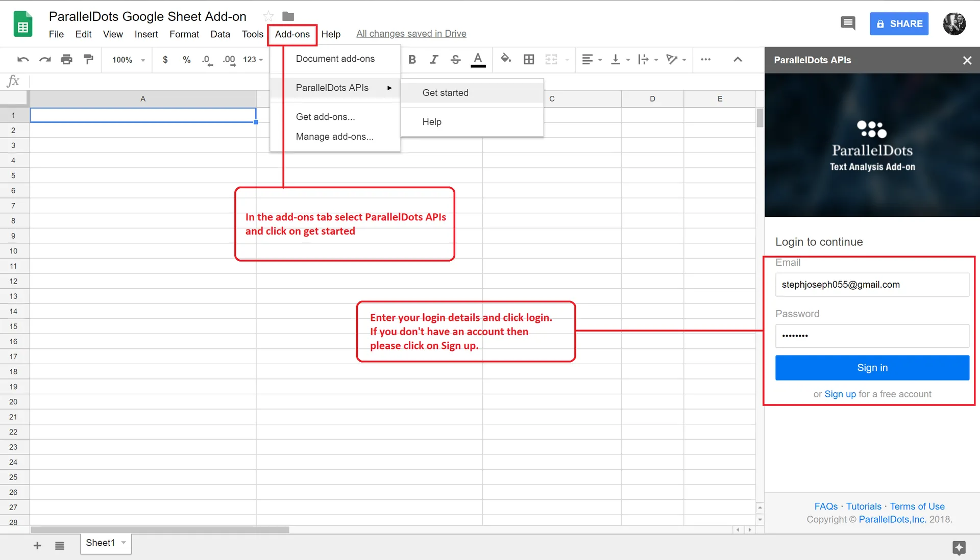Open the ParallelDots,Inc. link

[x=892, y=519]
